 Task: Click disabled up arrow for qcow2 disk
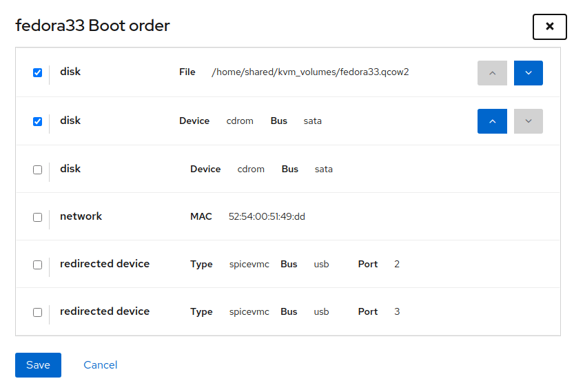pyautogui.click(x=492, y=73)
